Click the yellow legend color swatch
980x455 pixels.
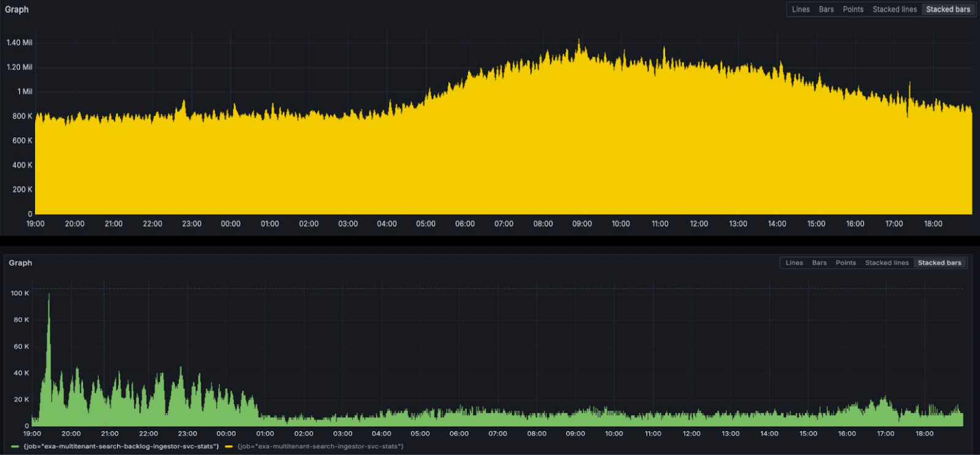(229, 446)
